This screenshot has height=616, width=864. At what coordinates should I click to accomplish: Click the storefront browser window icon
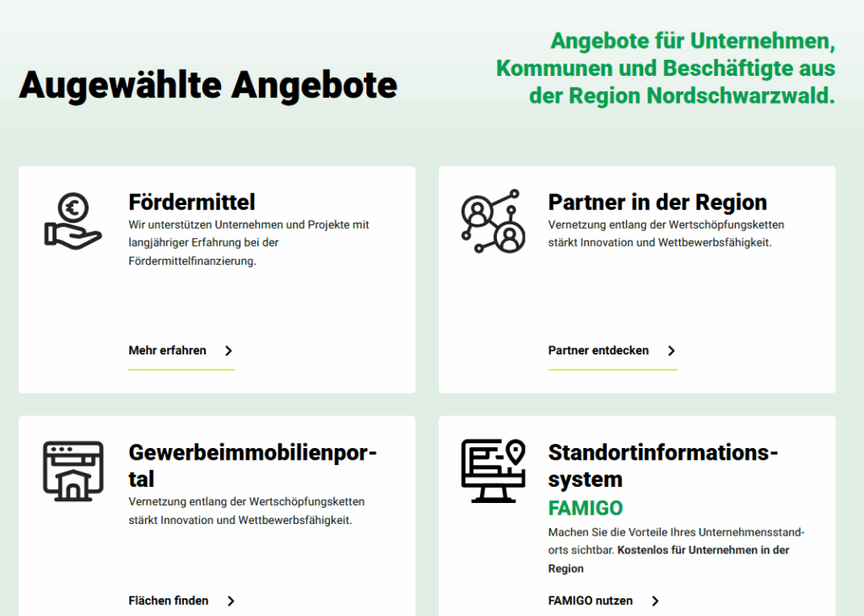pyautogui.click(x=73, y=471)
